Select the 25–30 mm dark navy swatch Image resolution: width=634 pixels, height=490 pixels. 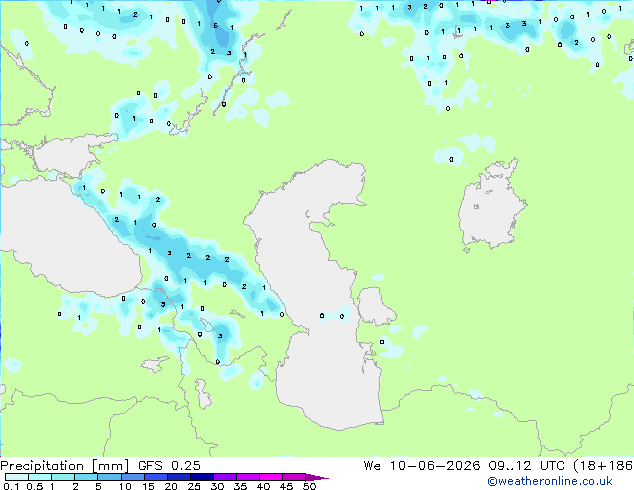(201, 477)
